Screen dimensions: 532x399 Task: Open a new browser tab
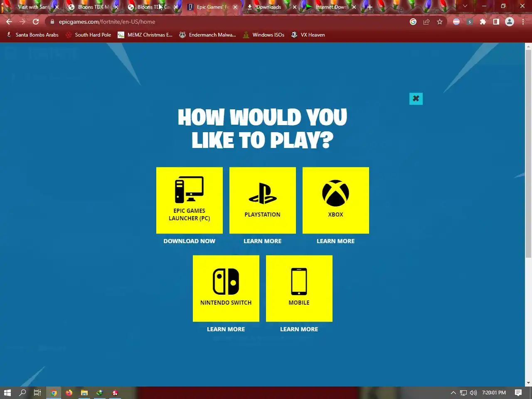point(369,7)
